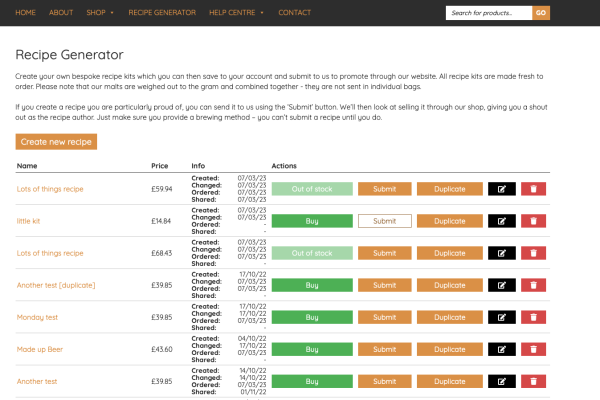Screen dimensions: 600x400
Task: Click edit icon for 'Another test (duplicate)'
Action: 501,285
